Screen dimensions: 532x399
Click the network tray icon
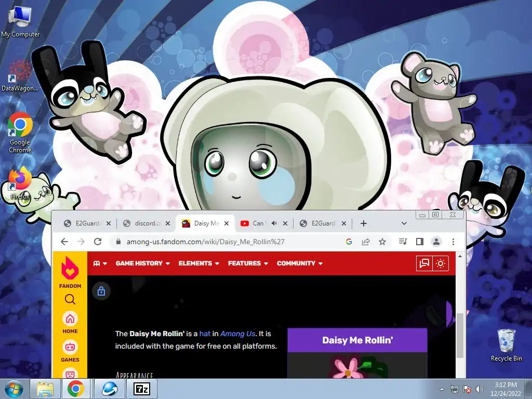tap(455, 389)
